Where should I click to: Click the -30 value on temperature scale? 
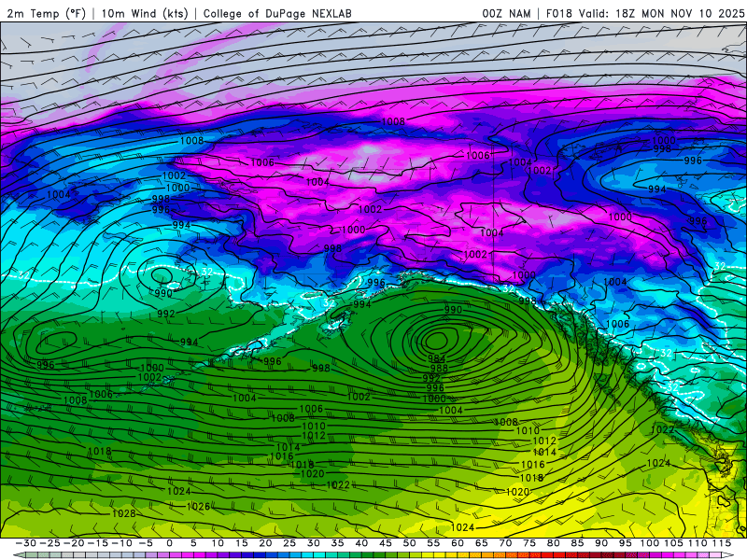pyautogui.click(x=26, y=543)
